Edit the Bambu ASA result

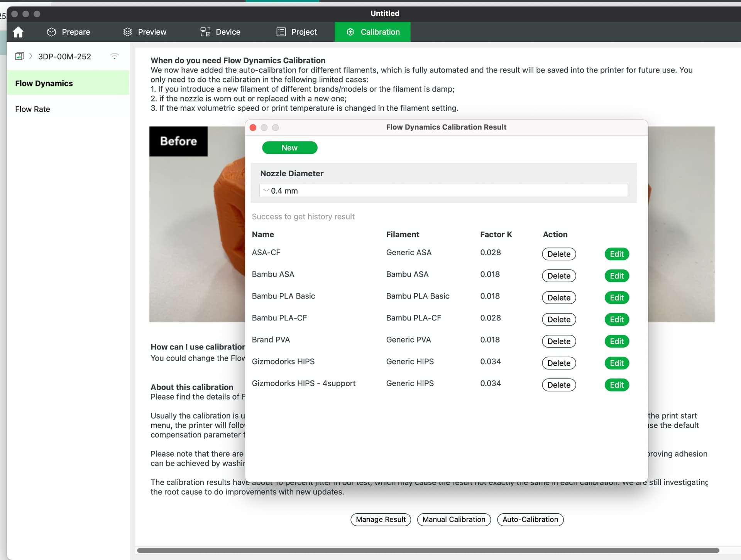click(617, 276)
